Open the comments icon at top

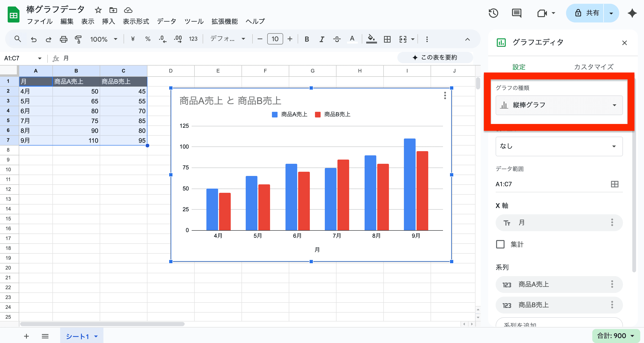[516, 13]
